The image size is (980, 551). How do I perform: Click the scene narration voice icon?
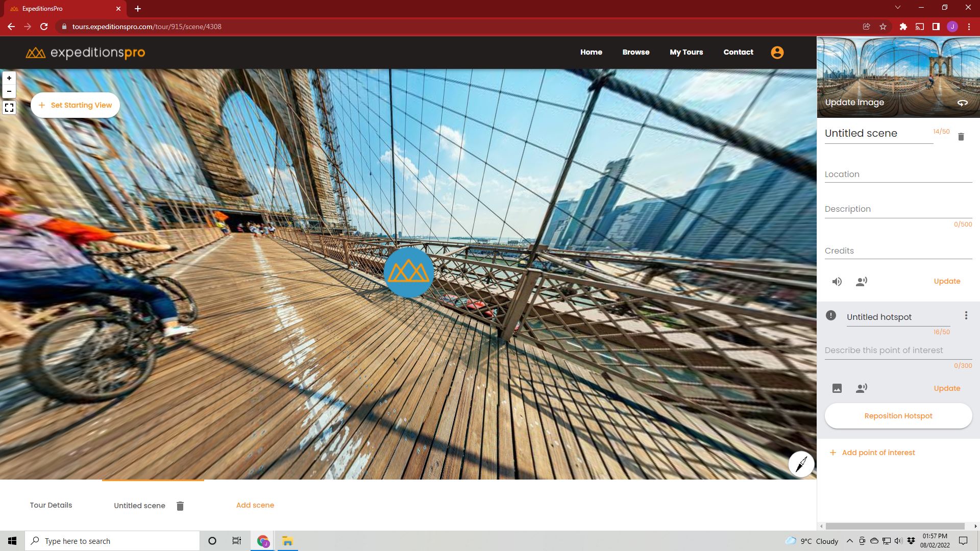[x=862, y=282]
